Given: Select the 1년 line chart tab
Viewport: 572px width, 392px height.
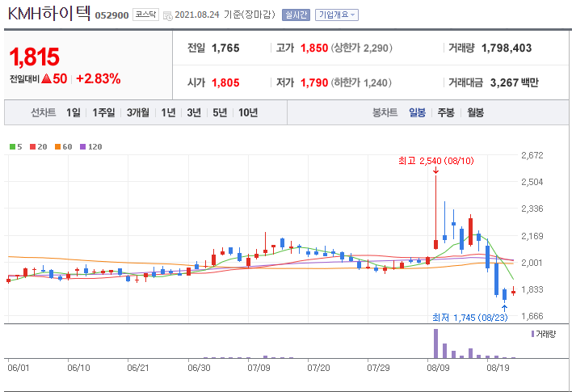Looking at the screenshot, I should (x=168, y=112).
